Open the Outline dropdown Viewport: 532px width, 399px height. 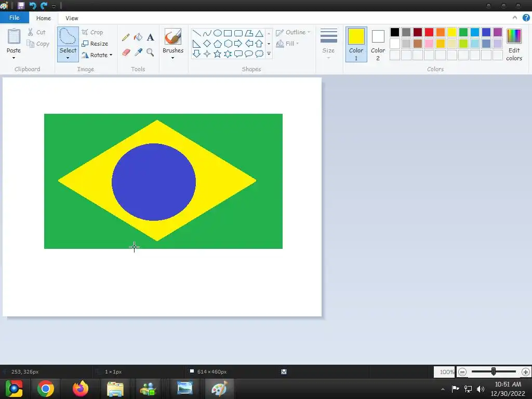click(293, 32)
